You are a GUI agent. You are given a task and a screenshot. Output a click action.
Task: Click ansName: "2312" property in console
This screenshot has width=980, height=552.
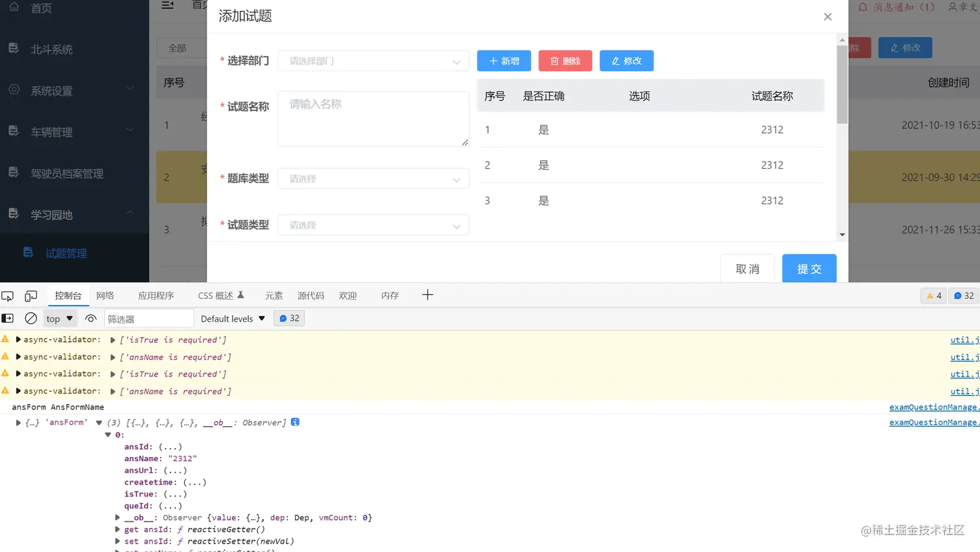(x=160, y=459)
